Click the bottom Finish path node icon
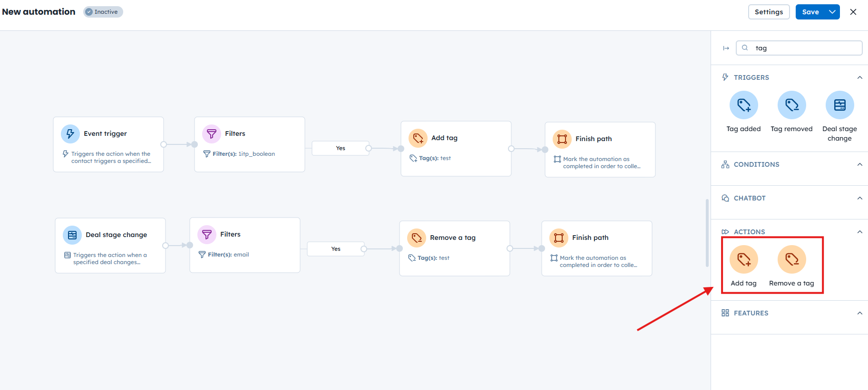The image size is (868, 390). (559, 238)
